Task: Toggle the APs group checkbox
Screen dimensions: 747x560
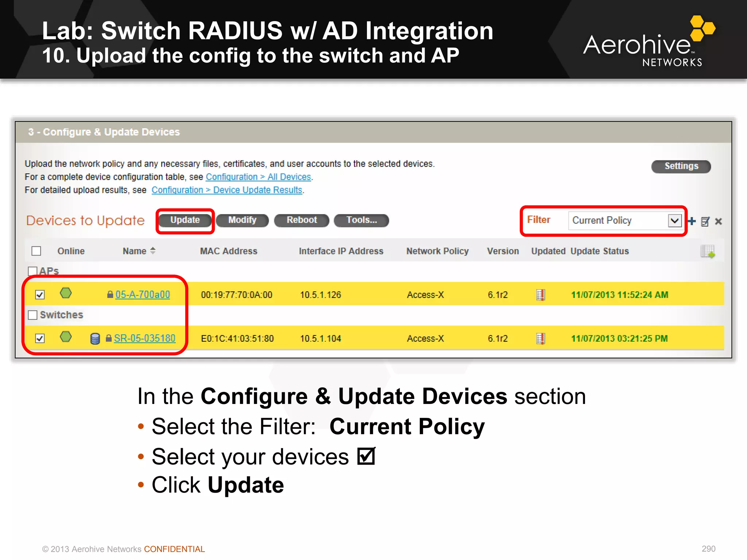Action: (x=32, y=271)
